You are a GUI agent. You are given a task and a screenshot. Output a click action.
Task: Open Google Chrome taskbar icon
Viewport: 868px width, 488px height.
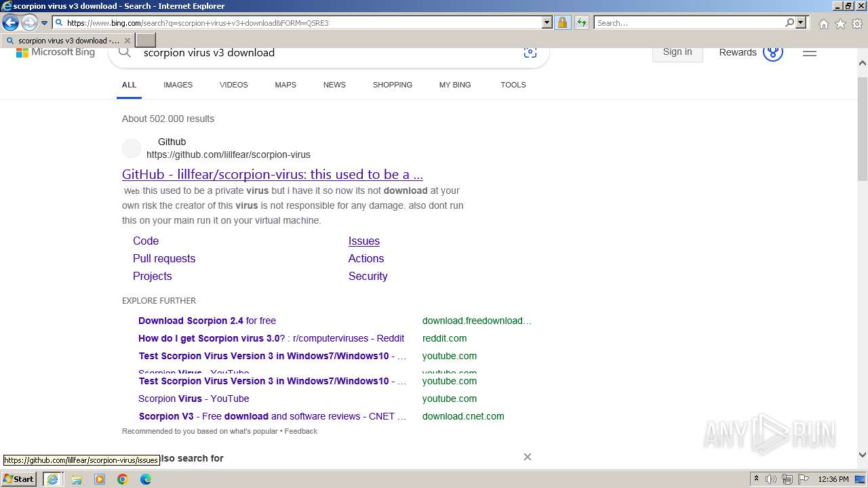(x=123, y=479)
